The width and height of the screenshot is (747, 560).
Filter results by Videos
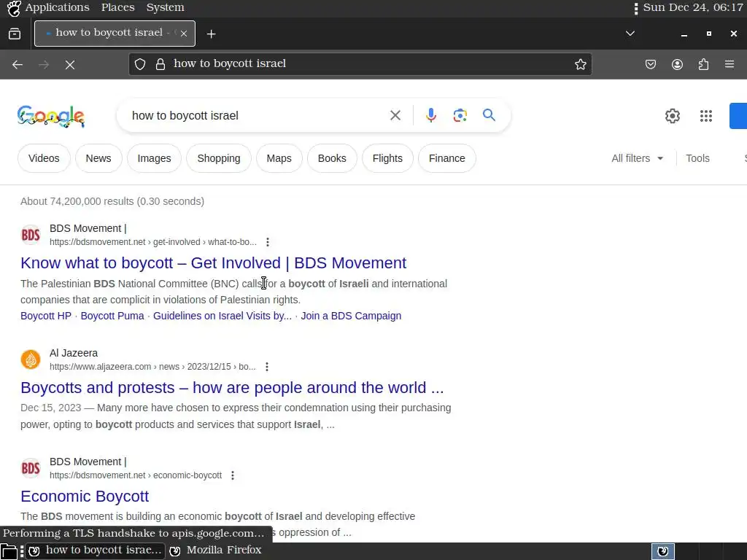[44, 158]
